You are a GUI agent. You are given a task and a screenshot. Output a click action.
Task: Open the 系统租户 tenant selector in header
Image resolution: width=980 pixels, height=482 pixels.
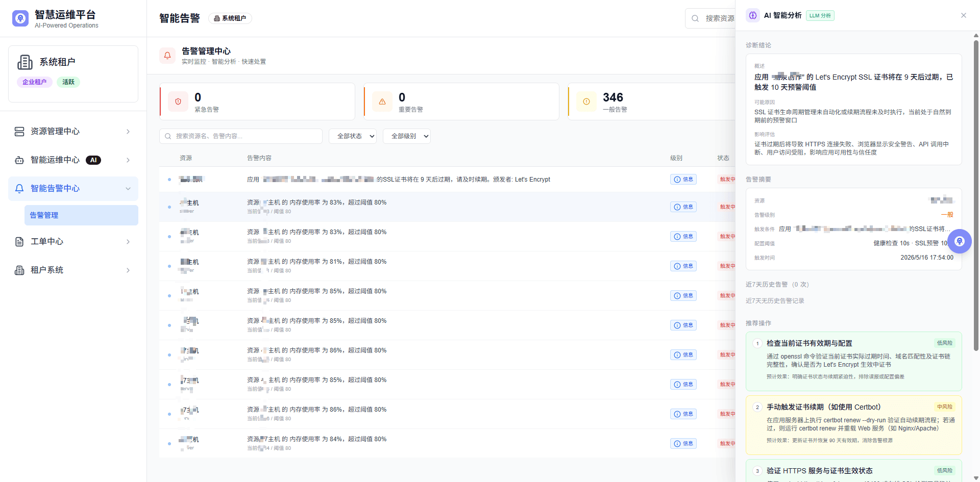pos(230,18)
